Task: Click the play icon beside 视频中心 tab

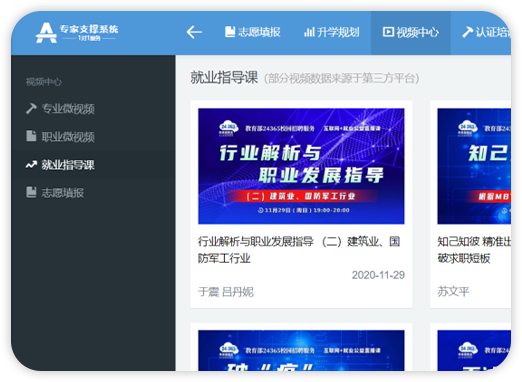Action: pyautogui.click(x=388, y=32)
